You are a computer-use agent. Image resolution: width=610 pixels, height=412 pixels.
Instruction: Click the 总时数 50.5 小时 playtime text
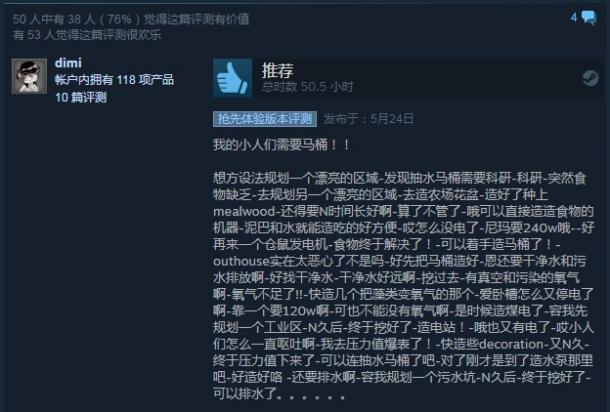pos(307,87)
